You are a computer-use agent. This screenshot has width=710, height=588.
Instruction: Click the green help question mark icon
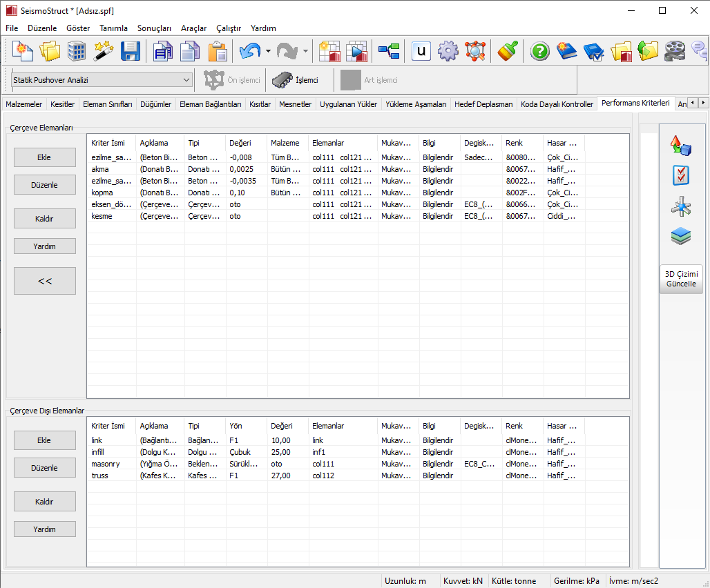point(539,51)
